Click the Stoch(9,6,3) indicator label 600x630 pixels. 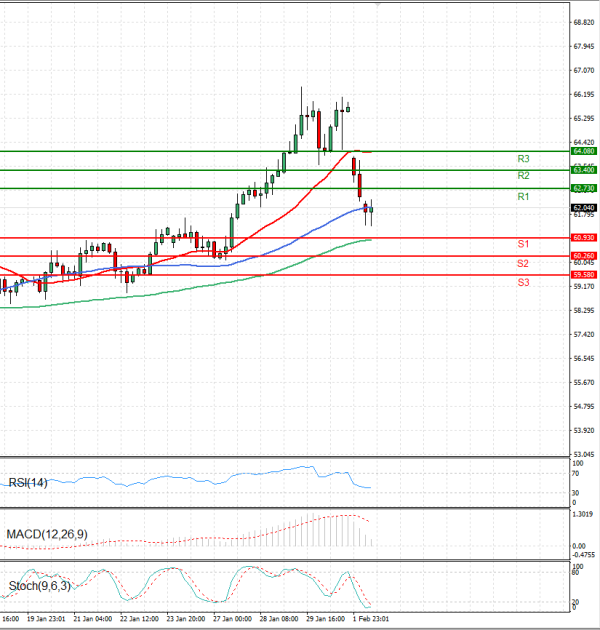click(x=36, y=585)
